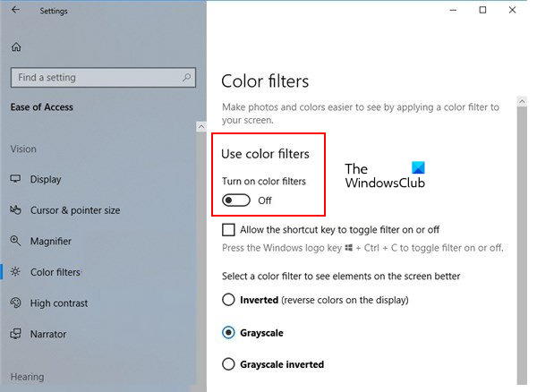This screenshot has width=537, height=392.
Task: Select the Inverted radio button
Action: 228,300
